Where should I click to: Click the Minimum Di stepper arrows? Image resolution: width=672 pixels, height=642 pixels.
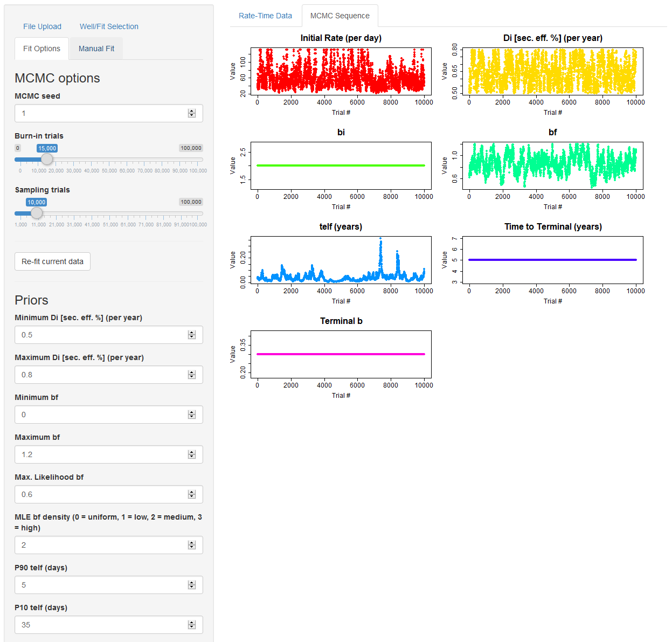[x=191, y=335]
